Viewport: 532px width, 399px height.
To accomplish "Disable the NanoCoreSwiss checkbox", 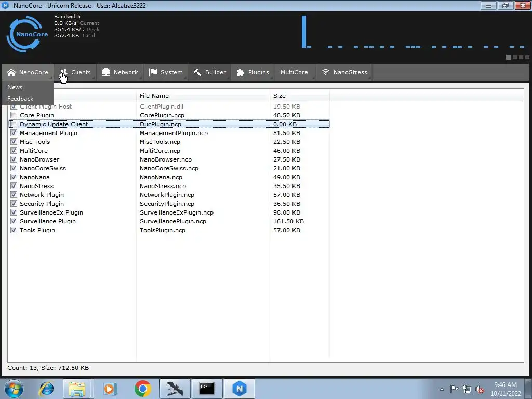I will (x=14, y=168).
